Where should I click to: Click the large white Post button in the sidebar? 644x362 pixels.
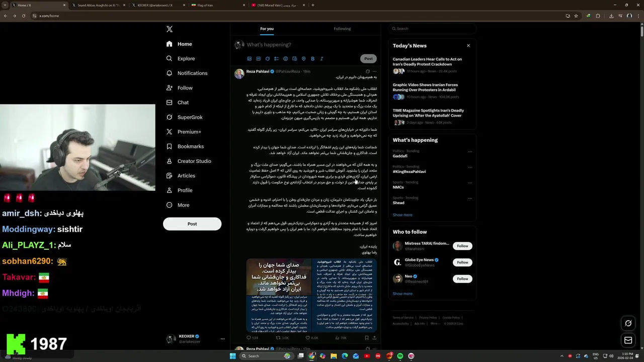[192, 224]
